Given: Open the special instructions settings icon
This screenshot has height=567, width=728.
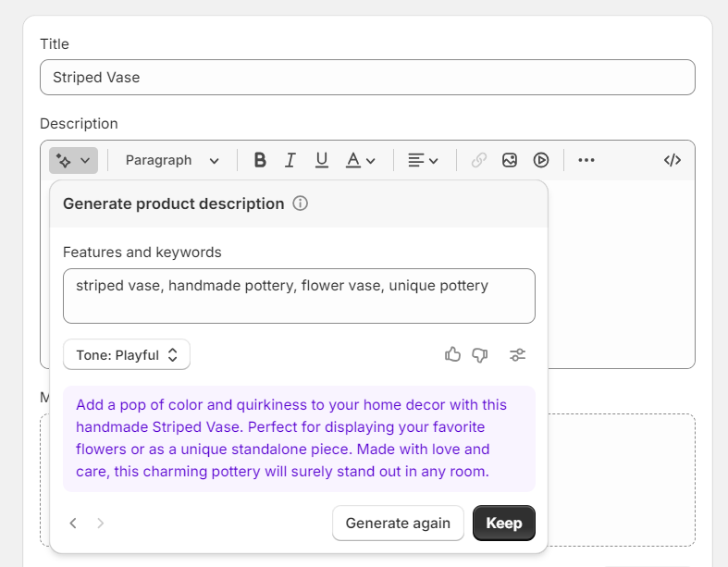Looking at the screenshot, I should 518,354.
